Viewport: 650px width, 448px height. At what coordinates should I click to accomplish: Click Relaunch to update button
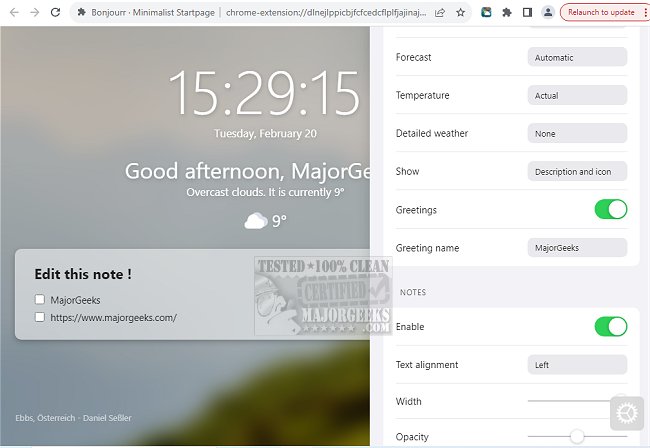[601, 12]
